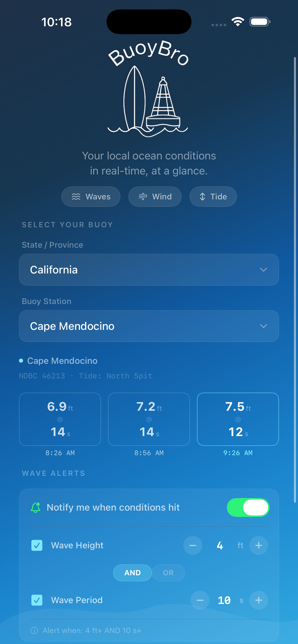Select the 9:26 AM wave reading card

[x=238, y=419]
